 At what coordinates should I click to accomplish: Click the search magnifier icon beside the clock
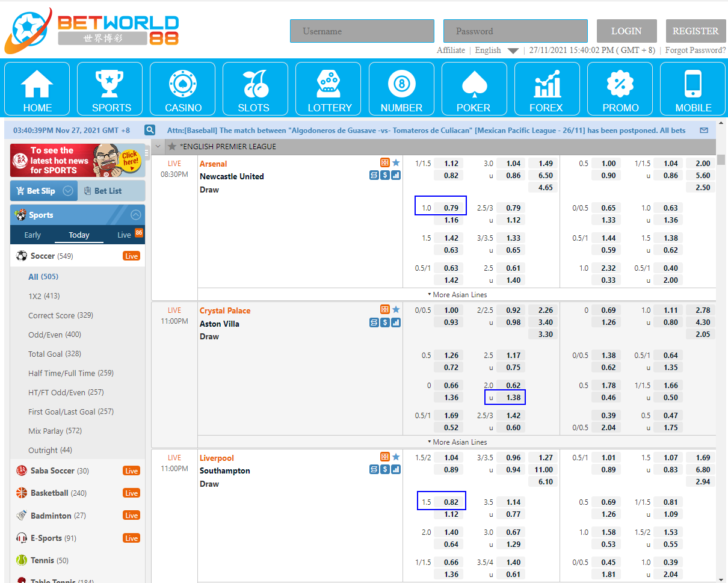click(150, 130)
